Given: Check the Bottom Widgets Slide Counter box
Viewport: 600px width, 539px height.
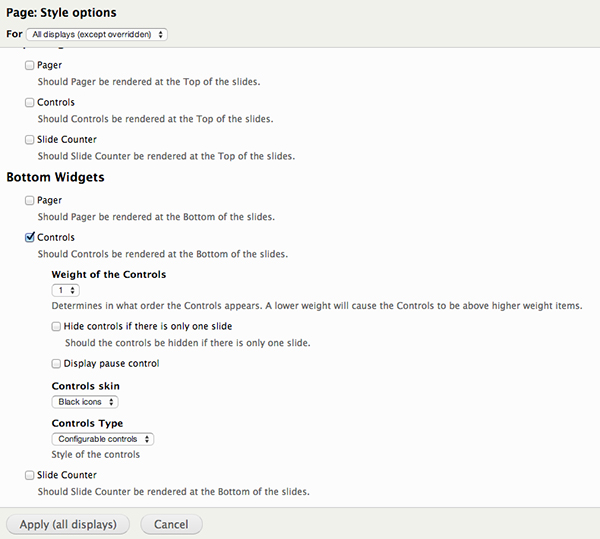Looking at the screenshot, I should 29,475.
